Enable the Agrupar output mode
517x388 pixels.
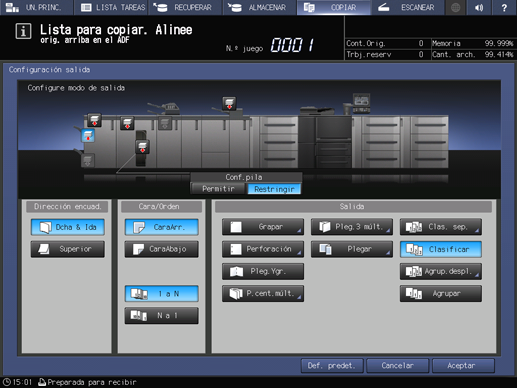click(x=441, y=294)
